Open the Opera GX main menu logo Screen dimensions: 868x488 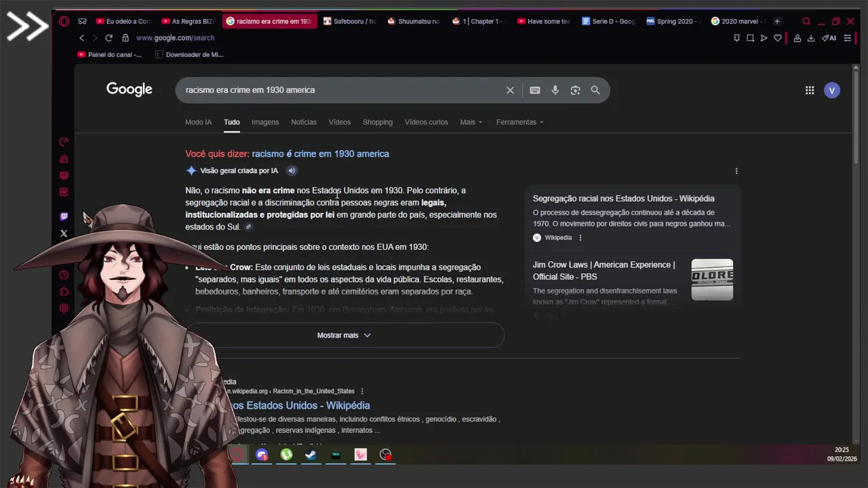[64, 21]
